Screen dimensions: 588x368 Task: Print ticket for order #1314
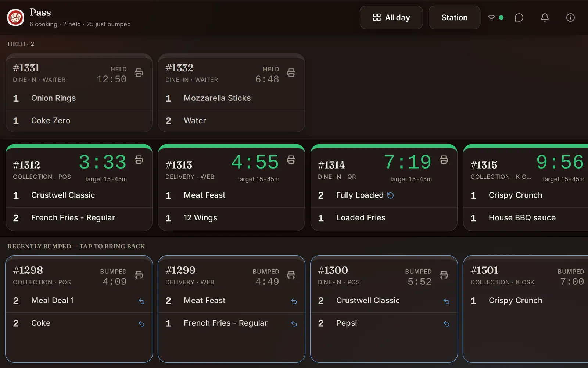[444, 160]
